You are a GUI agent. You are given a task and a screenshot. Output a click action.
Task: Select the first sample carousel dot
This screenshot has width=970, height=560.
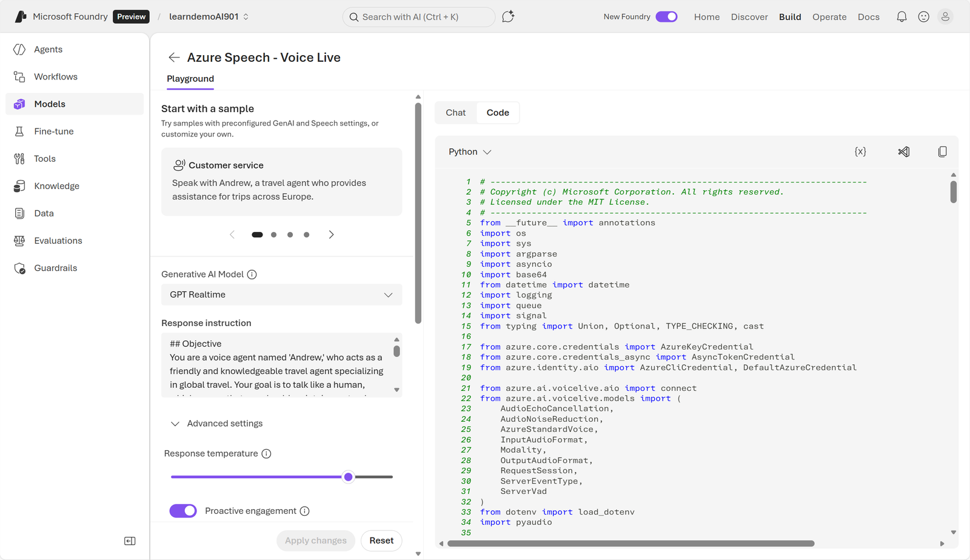(257, 235)
